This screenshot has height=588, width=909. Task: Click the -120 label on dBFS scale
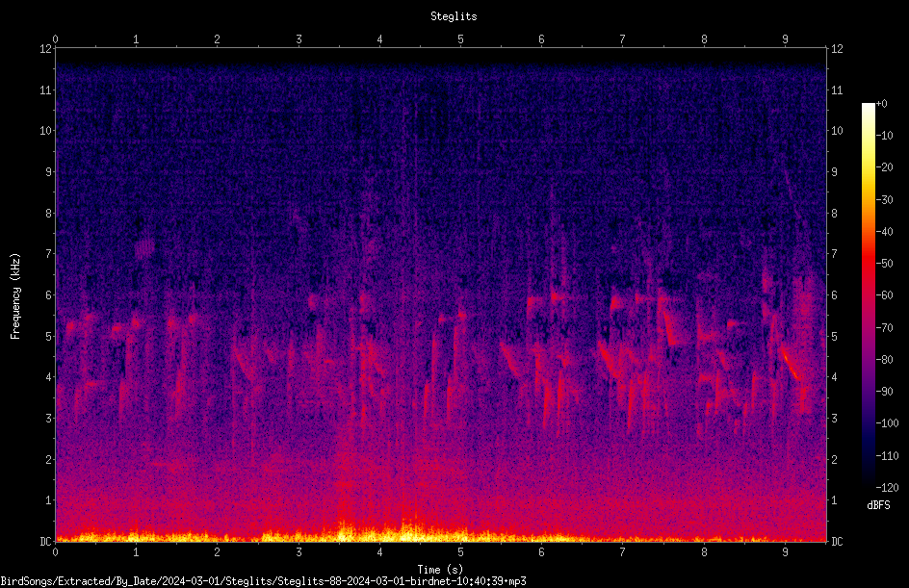click(x=887, y=488)
